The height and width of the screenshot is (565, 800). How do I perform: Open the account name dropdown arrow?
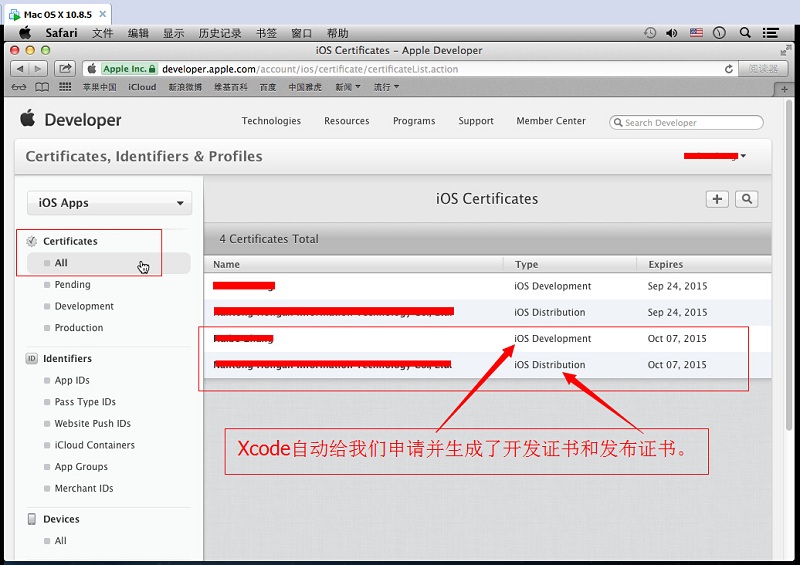pyautogui.click(x=743, y=156)
